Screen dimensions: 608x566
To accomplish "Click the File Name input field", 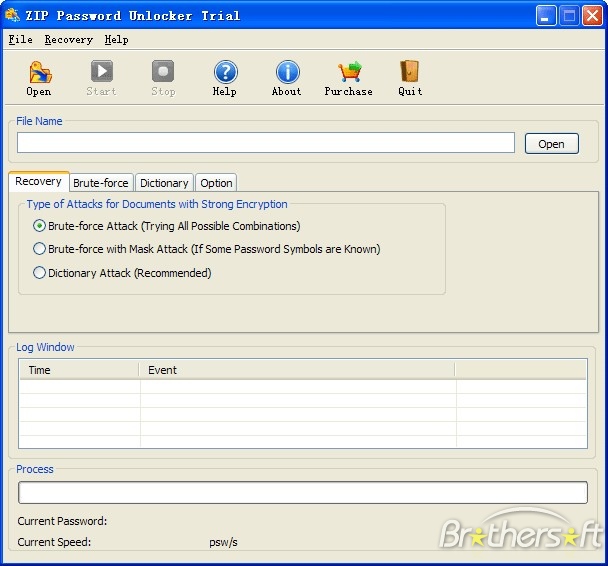I will pyautogui.click(x=266, y=143).
